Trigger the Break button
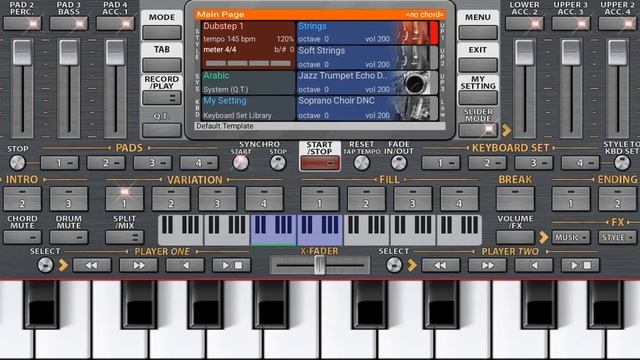 point(515,199)
